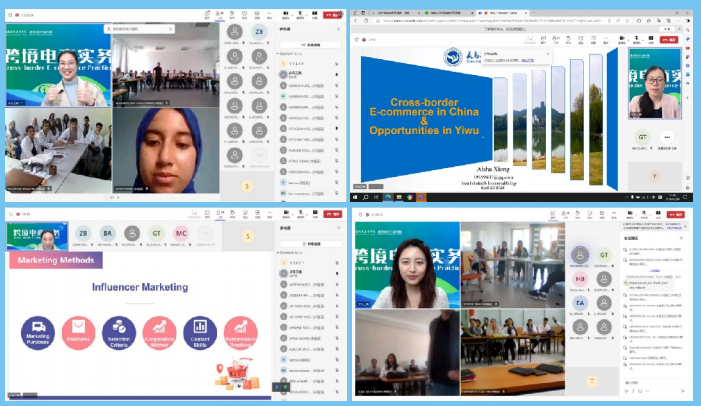Screen dimensions: 701x406
Task: Select the MC avatar in slide meeting strip
Action: (x=181, y=233)
